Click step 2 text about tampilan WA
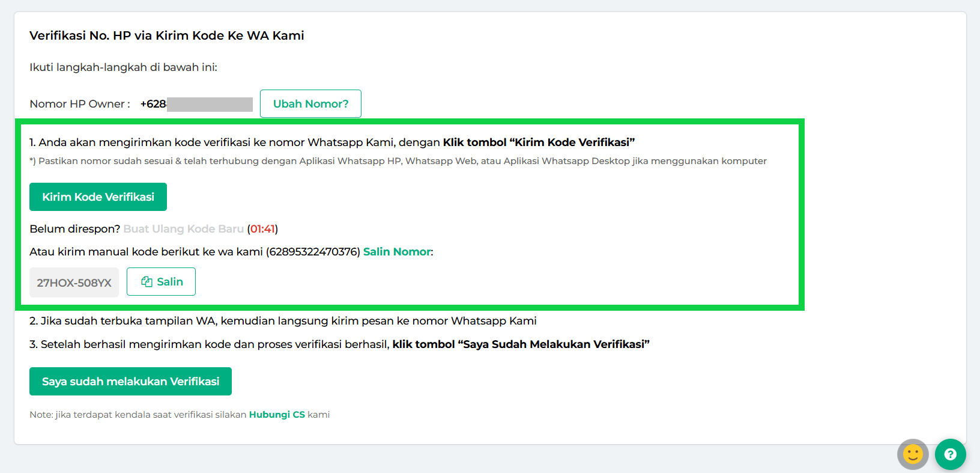 (282, 321)
